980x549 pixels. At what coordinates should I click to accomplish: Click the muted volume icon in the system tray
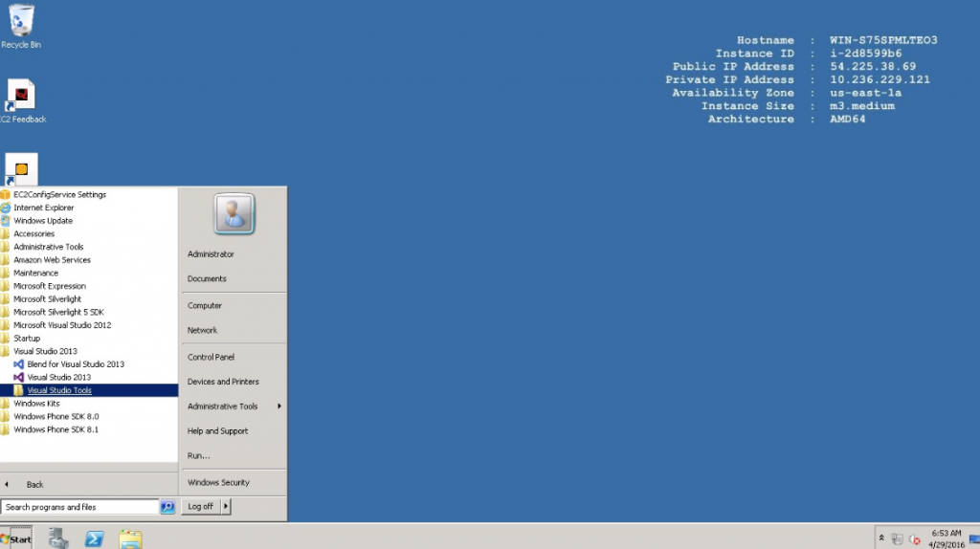tap(914, 539)
